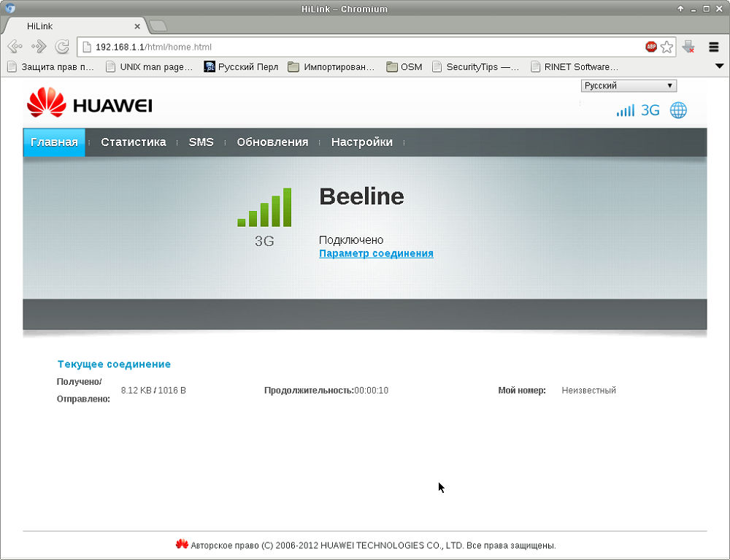Select the HiLink tab
730x560 pixels.
(74, 26)
